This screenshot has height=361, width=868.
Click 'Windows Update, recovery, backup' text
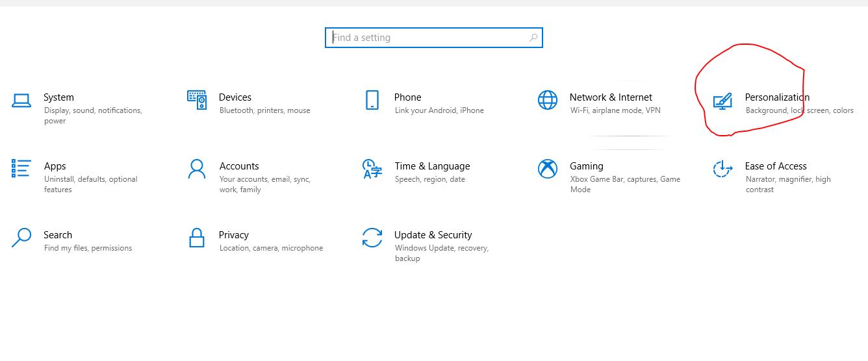[x=442, y=253]
